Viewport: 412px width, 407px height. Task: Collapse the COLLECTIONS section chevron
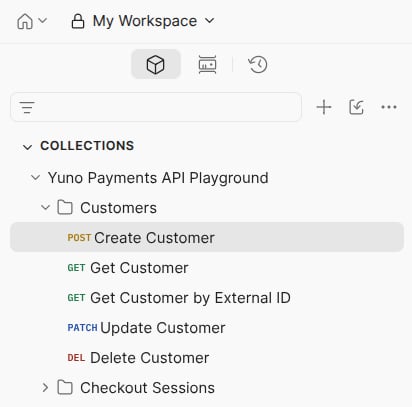point(27,147)
